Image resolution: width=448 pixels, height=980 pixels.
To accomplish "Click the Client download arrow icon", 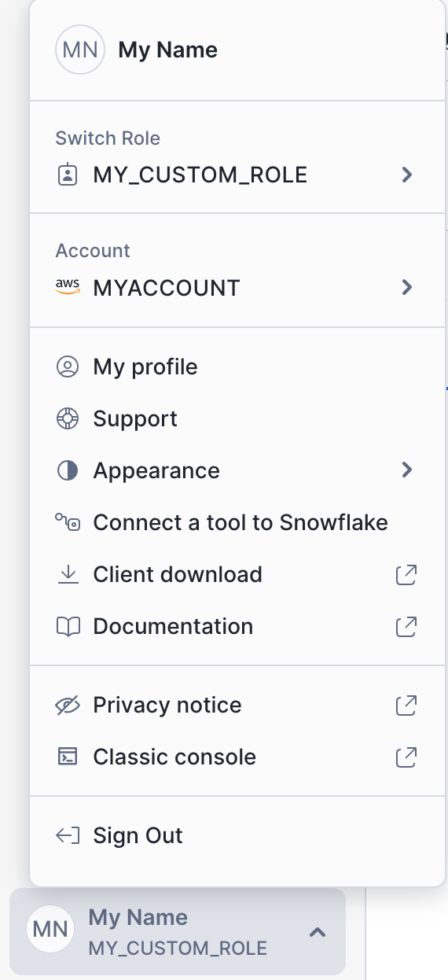I will click(68, 575).
